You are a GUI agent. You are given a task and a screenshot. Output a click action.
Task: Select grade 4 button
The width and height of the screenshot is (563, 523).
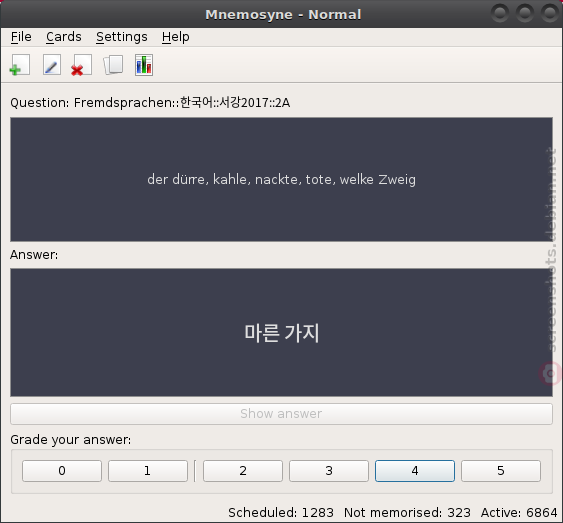click(x=415, y=471)
